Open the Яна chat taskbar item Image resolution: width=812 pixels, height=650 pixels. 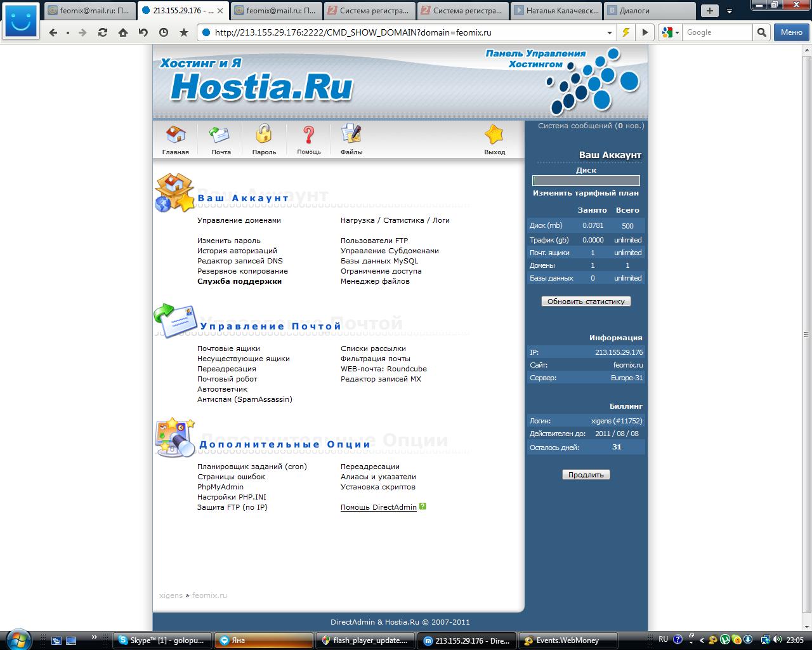pyautogui.click(x=264, y=640)
